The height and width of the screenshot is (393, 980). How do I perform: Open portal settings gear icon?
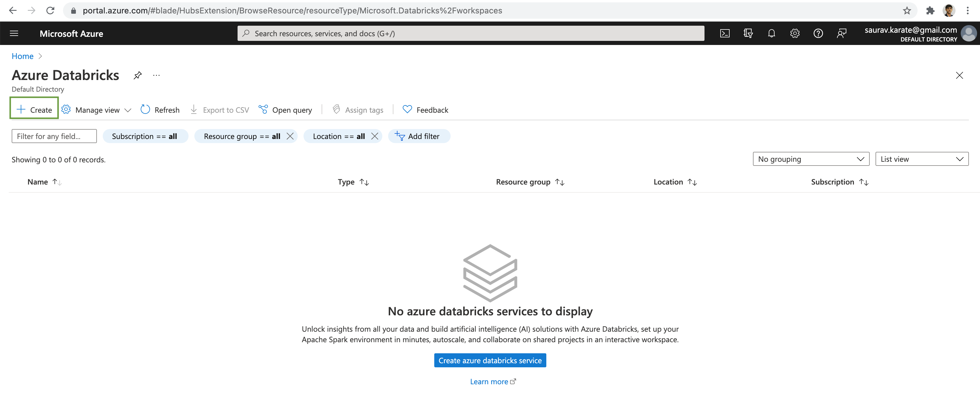(795, 34)
